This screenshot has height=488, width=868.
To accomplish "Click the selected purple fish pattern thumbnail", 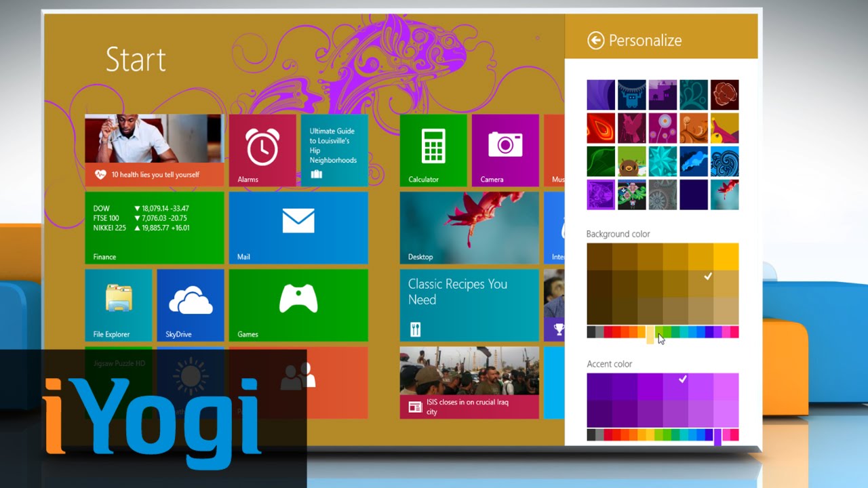I will pyautogui.click(x=601, y=195).
